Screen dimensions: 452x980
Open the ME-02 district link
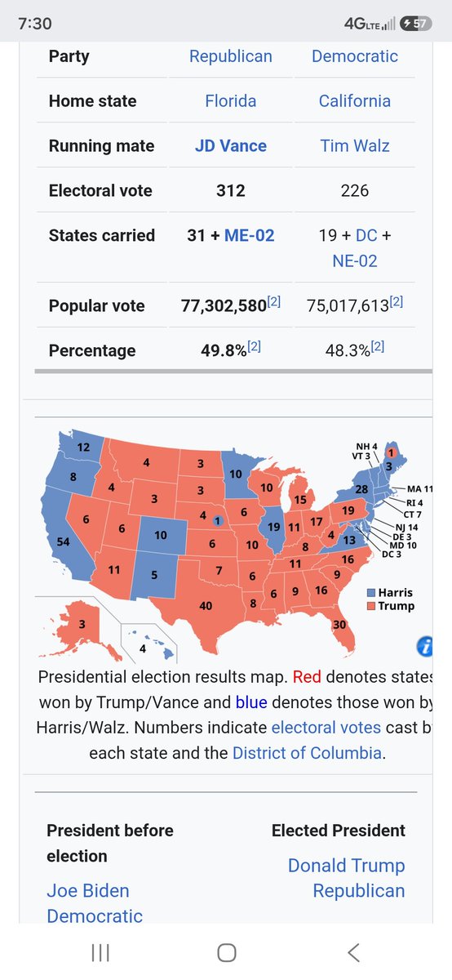[x=248, y=235]
